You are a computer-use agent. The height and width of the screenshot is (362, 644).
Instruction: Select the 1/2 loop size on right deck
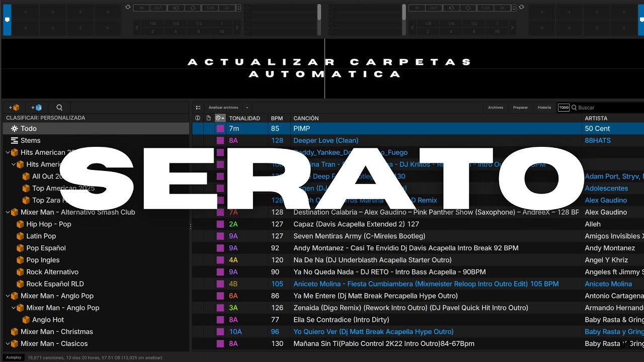pyautogui.click(x=474, y=24)
